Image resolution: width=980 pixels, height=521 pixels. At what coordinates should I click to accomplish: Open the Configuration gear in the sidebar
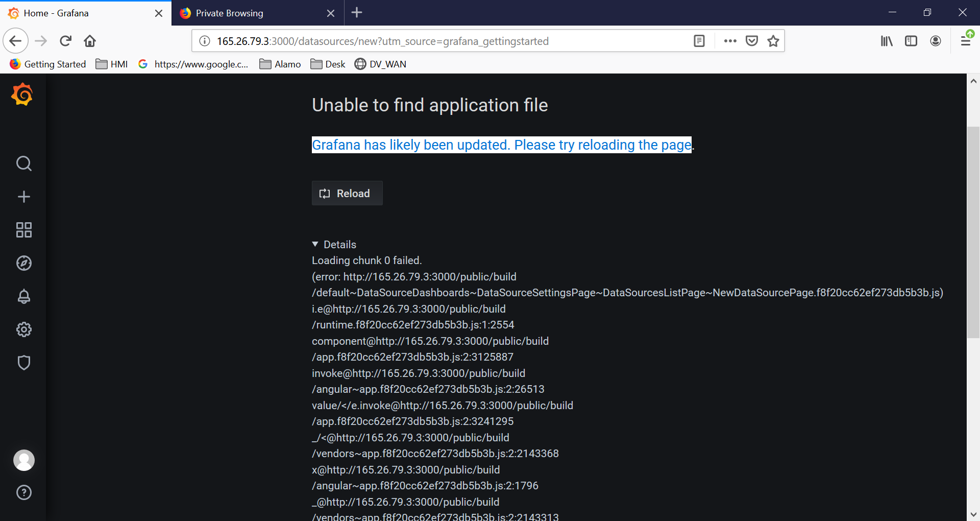coord(23,329)
